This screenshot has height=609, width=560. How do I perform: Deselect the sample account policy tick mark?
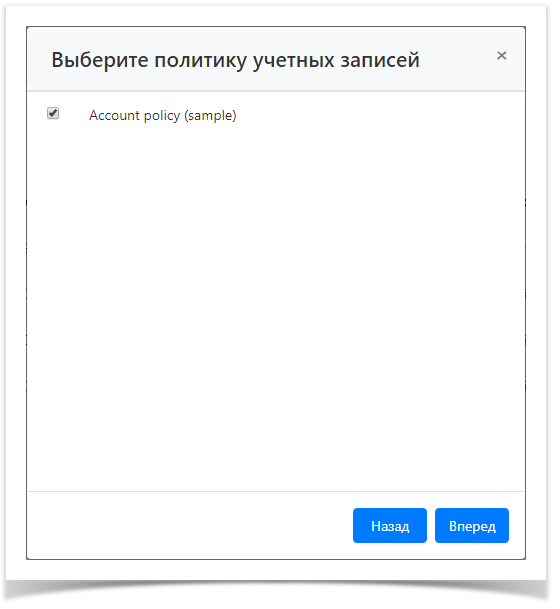click(x=53, y=113)
